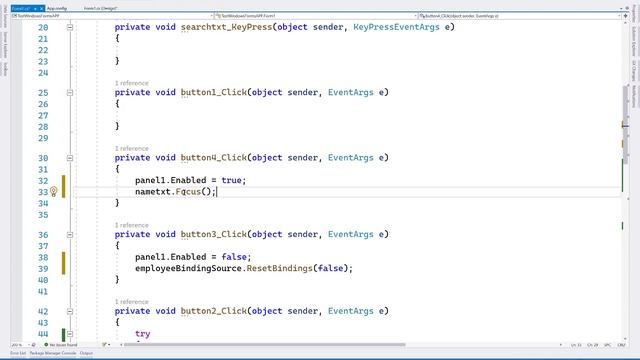Viewport: 640px width, 360px height.
Task: Collapse the button3_Click method
Action: click(x=70, y=235)
